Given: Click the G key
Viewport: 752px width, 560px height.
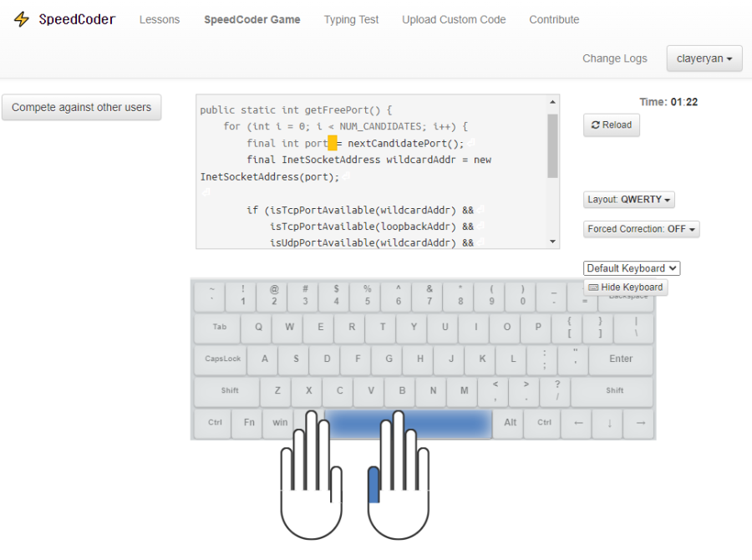Looking at the screenshot, I should click(x=388, y=359).
